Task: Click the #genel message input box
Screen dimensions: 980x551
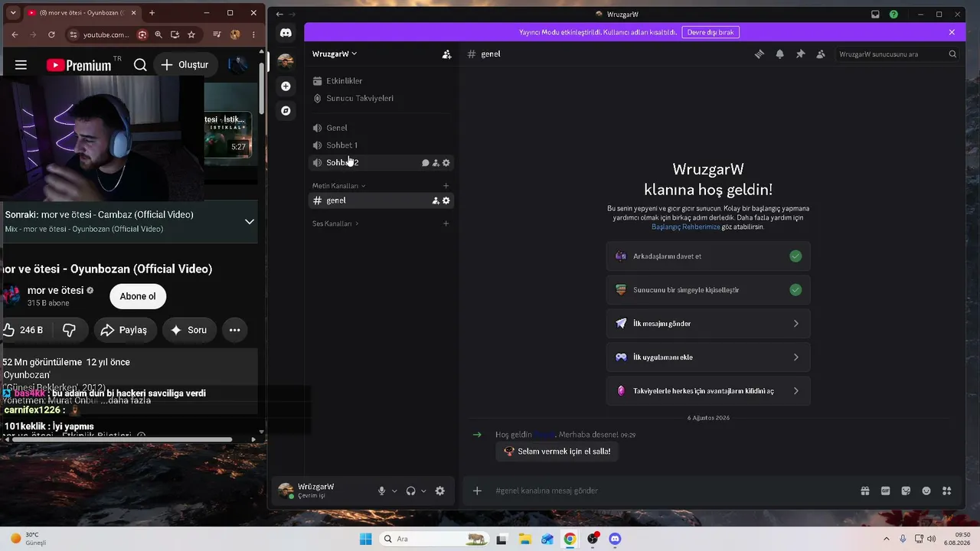Action: [674, 491]
